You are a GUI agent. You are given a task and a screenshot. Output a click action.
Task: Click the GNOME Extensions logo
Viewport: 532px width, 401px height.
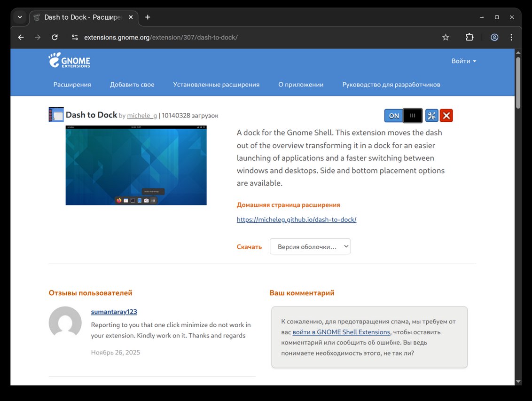[x=69, y=60]
